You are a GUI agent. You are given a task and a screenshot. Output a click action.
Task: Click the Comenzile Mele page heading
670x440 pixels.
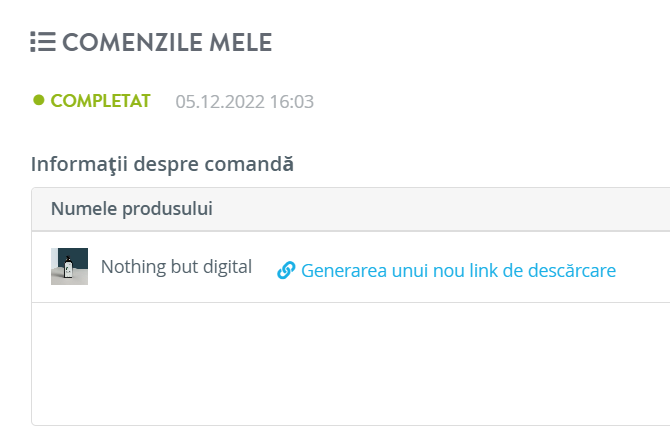pos(167,42)
